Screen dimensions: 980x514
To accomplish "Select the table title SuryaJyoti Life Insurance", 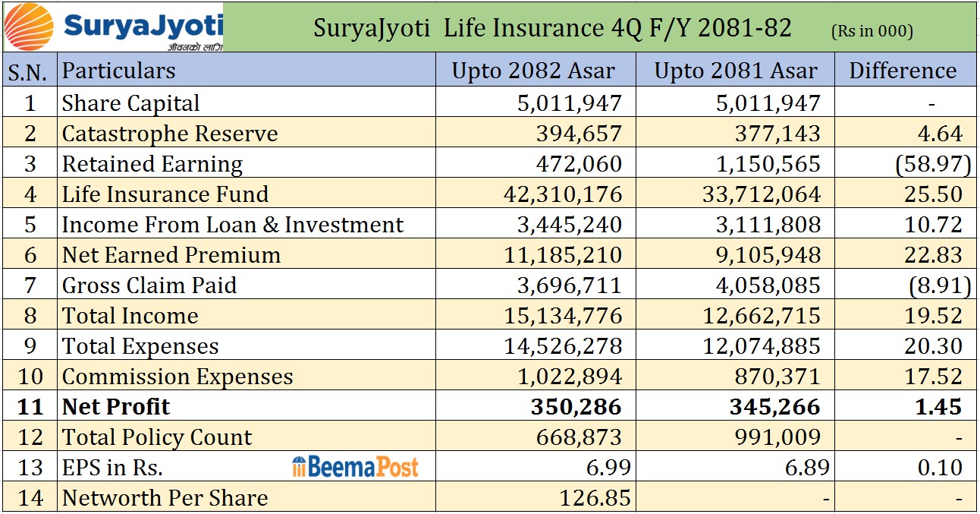I will 552,28.
